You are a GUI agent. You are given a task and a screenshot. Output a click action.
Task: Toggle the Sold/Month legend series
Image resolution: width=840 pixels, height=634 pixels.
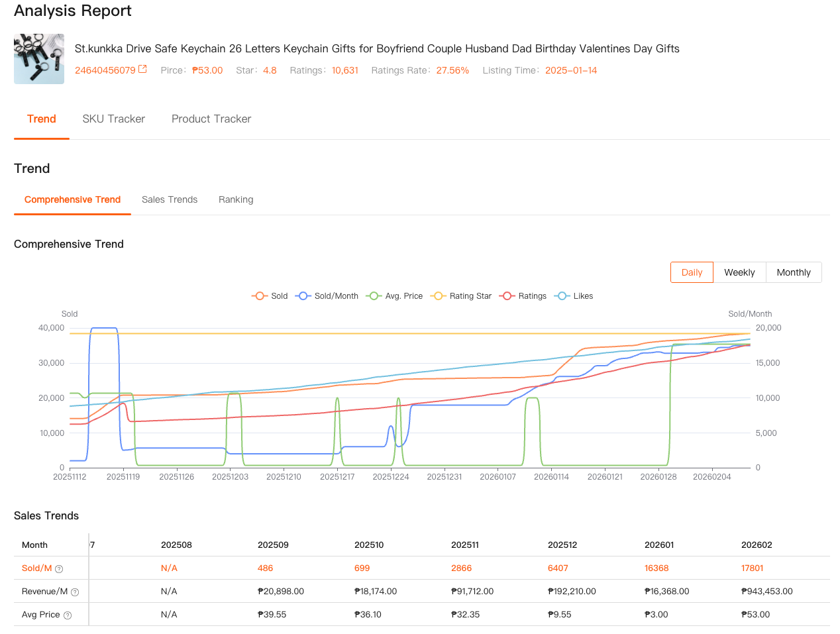click(x=327, y=296)
